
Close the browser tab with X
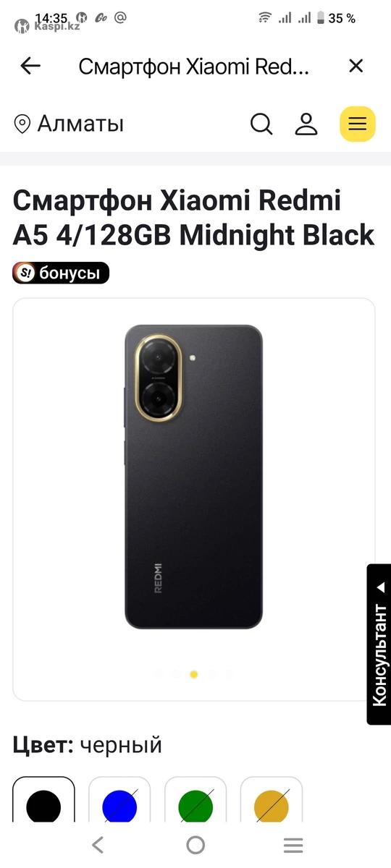(x=356, y=67)
